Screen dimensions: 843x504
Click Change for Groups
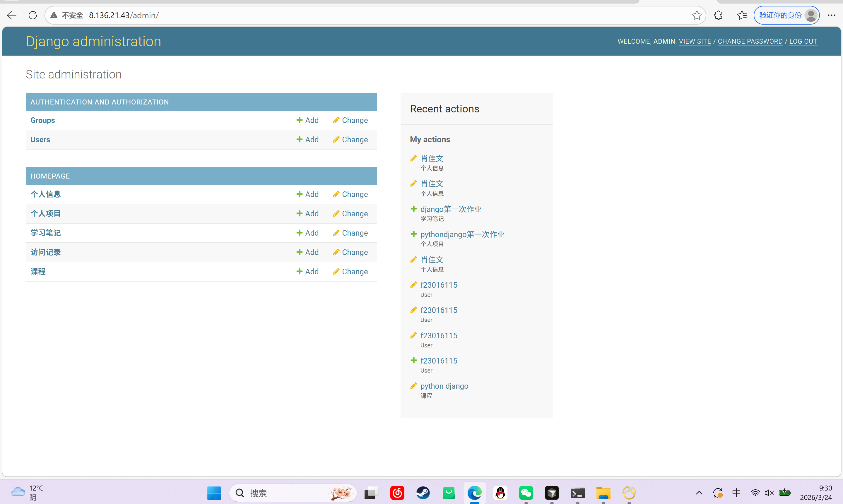(350, 120)
